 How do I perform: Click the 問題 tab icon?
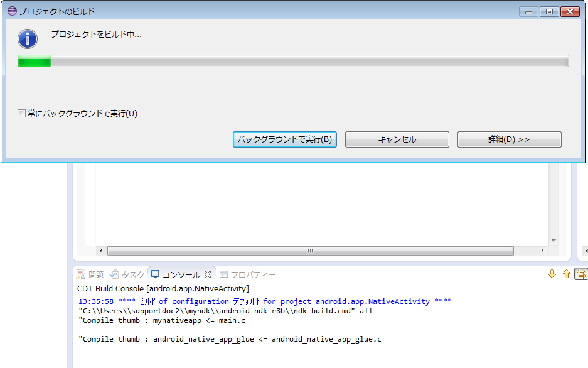point(80,274)
